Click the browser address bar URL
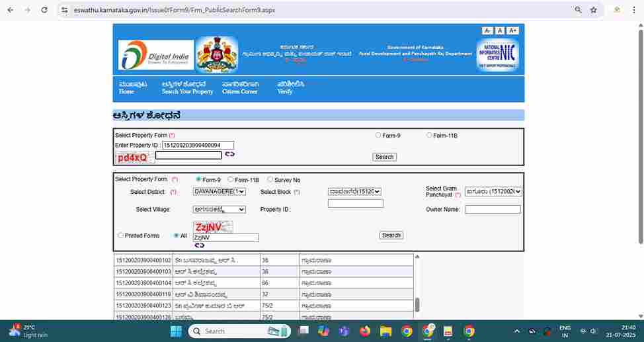This screenshot has width=644, height=342. (x=175, y=10)
